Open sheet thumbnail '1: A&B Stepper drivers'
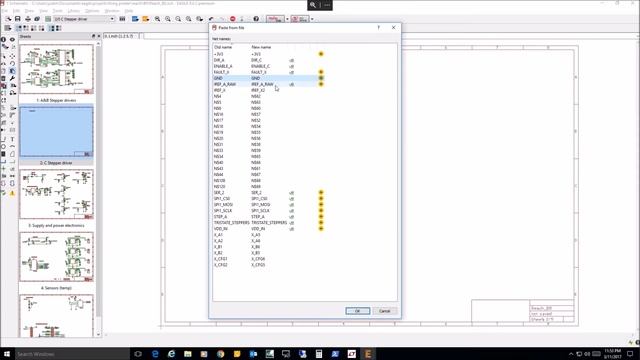Image resolution: width=640 pixels, height=360 pixels. coord(57,69)
